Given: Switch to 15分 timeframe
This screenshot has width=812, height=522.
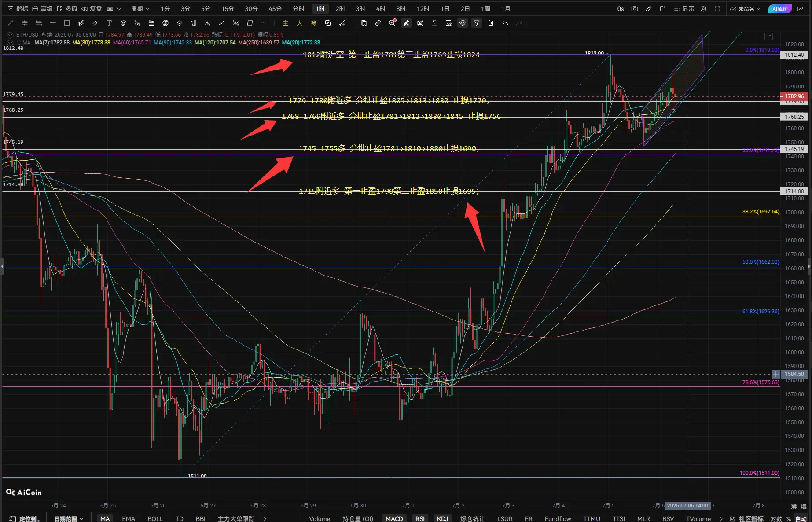Looking at the screenshot, I should pos(228,9).
